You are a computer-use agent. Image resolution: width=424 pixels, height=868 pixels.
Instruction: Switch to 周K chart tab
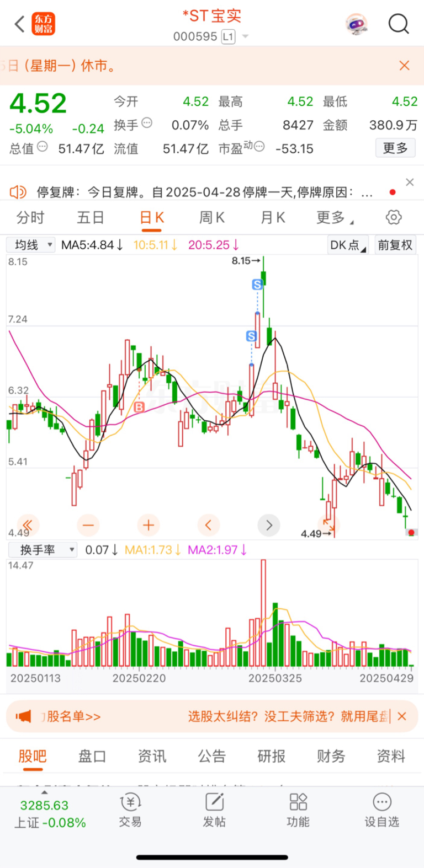[212, 217]
